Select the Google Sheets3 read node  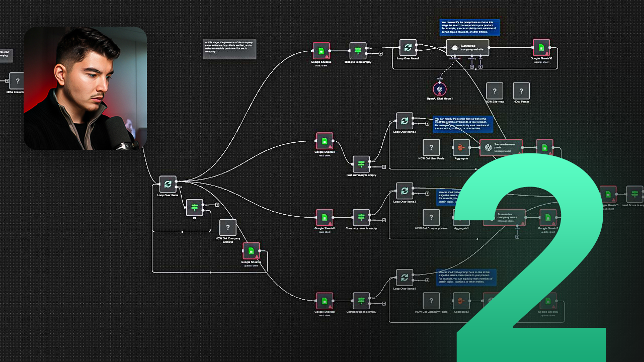(x=321, y=51)
